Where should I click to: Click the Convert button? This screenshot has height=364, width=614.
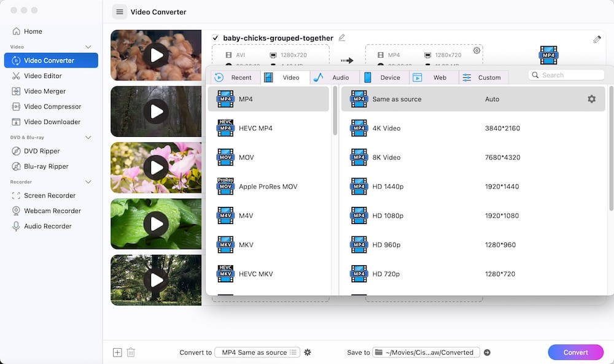click(576, 352)
